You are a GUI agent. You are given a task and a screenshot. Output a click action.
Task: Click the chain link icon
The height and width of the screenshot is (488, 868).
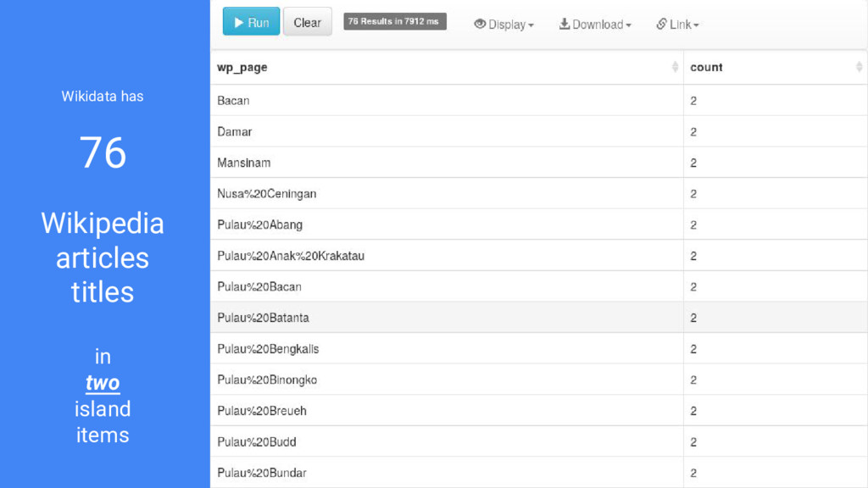(x=661, y=24)
